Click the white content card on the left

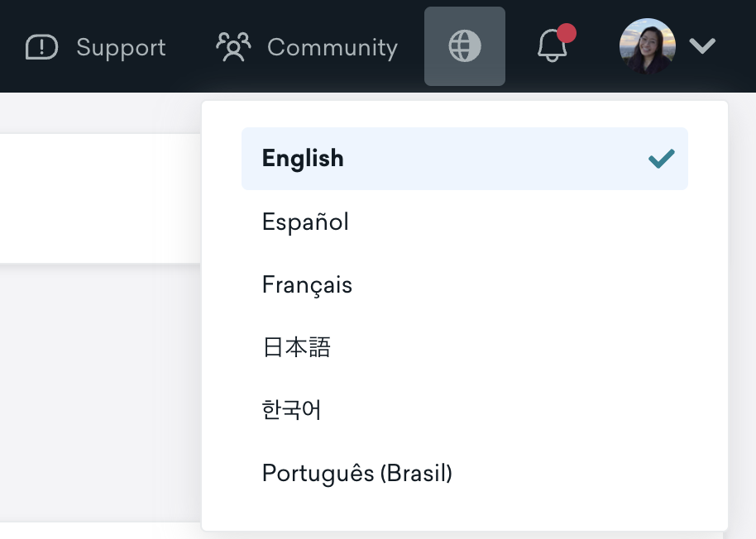[100, 198]
